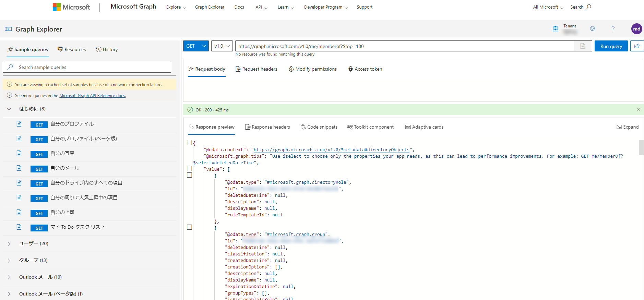The height and width of the screenshot is (300, 644).
Task: Click the green success check icon
Action: [190, 110]
